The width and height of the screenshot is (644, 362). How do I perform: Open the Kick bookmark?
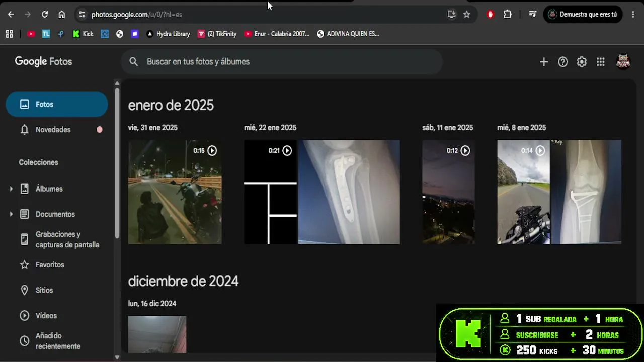(83, 34)
